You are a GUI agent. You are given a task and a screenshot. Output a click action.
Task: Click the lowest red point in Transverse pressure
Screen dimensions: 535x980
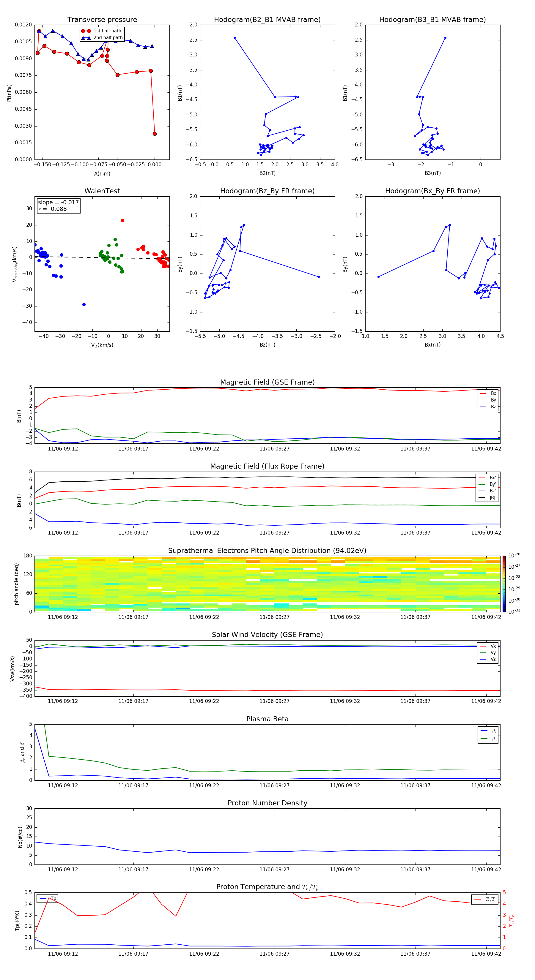[155, 134]
